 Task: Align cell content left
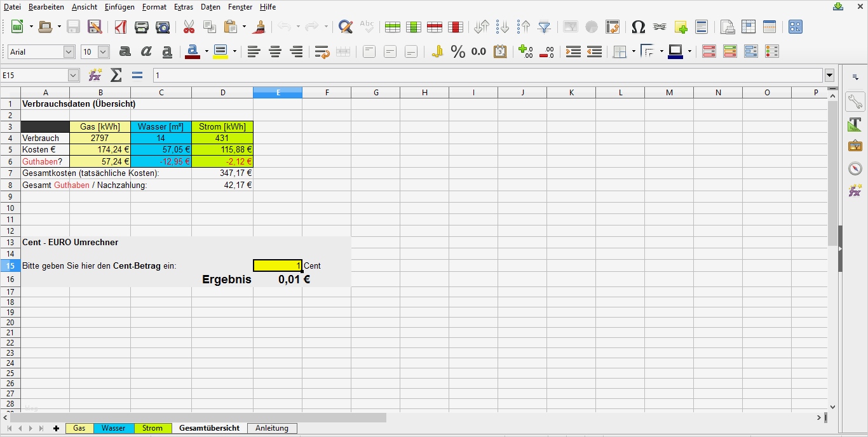254,51
